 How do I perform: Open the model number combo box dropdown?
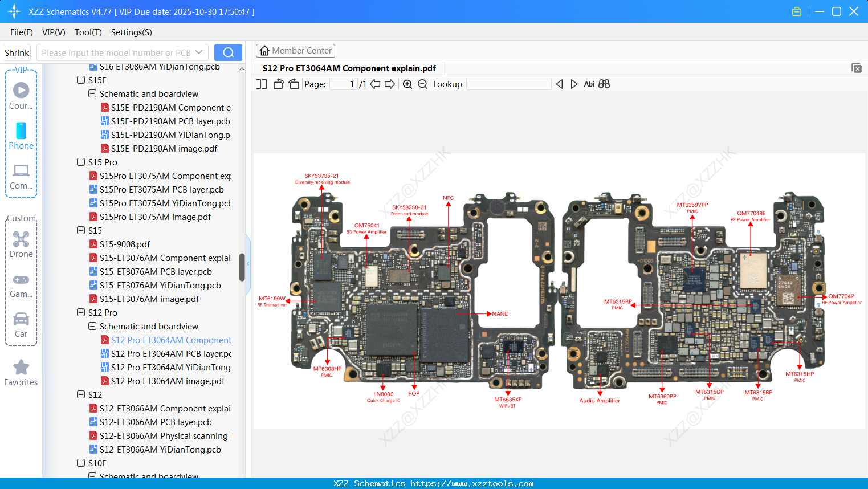[x=199, y=52]
